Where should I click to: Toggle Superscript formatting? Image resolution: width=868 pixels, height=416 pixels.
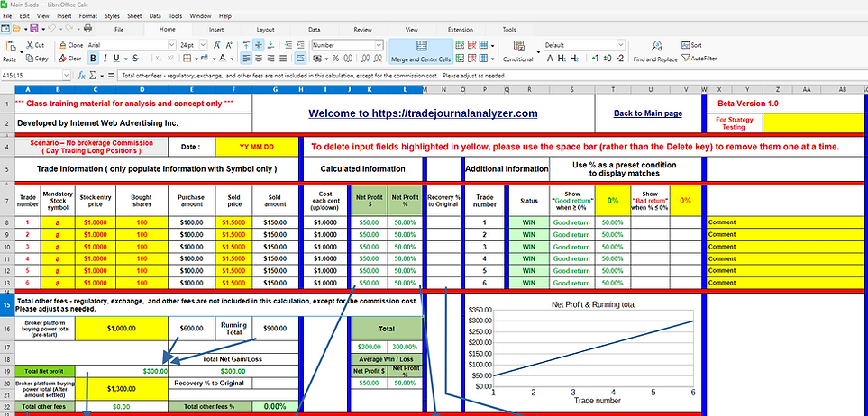[x=170, y=59]
